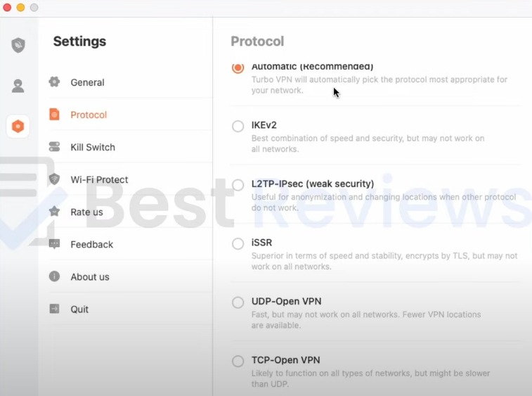Click the Quit label in the sidebar
Image resolution: width=532 pixels, height=396 pixels.
point(79,309)
